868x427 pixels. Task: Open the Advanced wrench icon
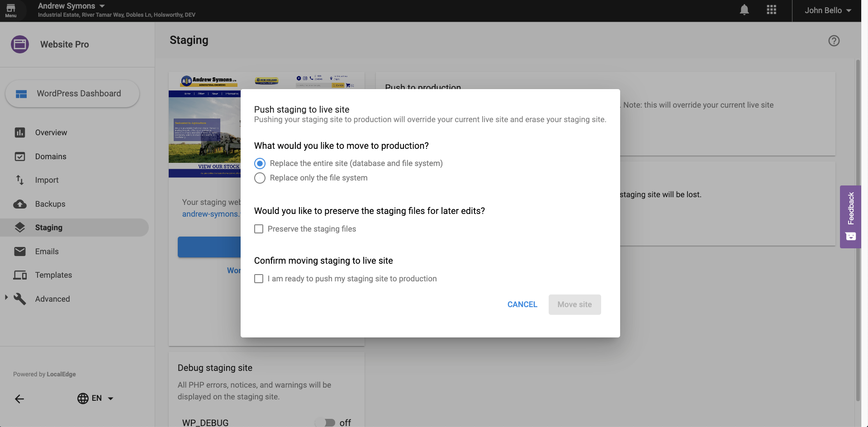coord(20,299)
